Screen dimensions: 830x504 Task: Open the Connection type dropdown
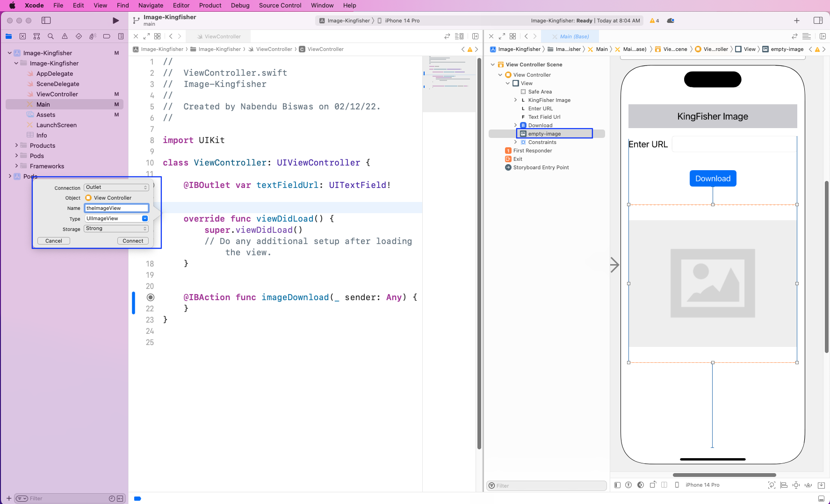[x=116, y=187]
